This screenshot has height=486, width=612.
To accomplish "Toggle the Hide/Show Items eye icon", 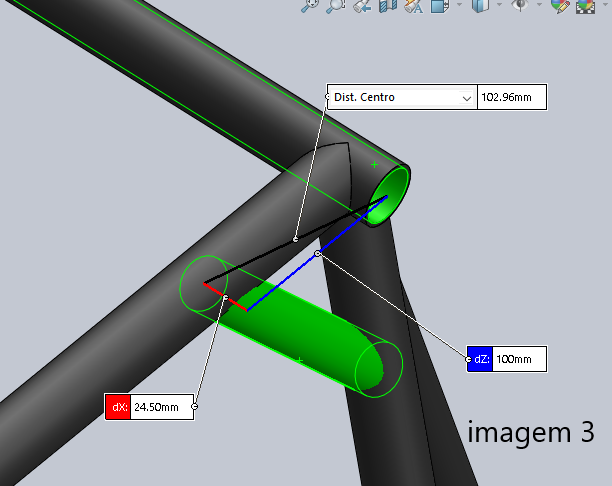I will [519, 6].
